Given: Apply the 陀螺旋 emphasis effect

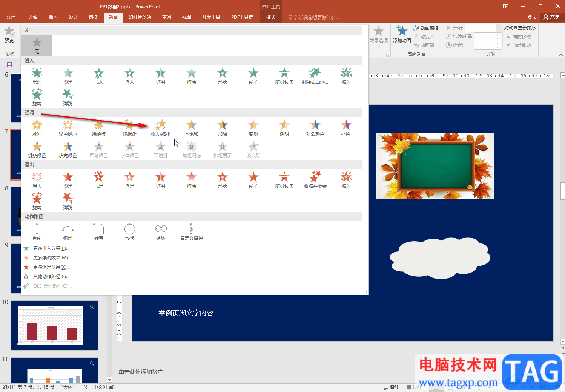Looking at the screenshot, I should pyautogui.click(x=130, y=128).
